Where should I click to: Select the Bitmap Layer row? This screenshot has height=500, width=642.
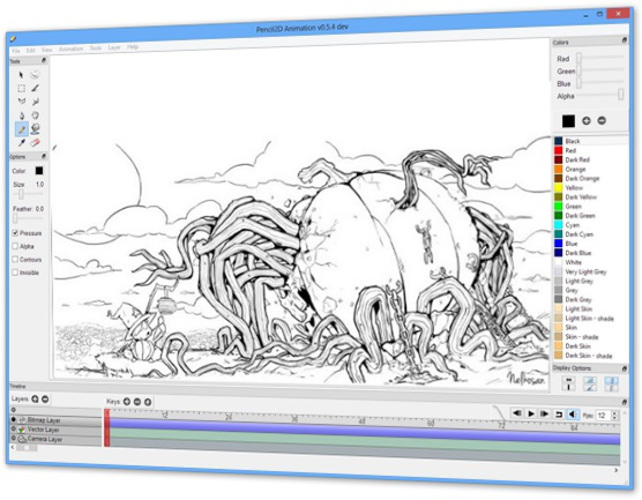click(56, 420)
